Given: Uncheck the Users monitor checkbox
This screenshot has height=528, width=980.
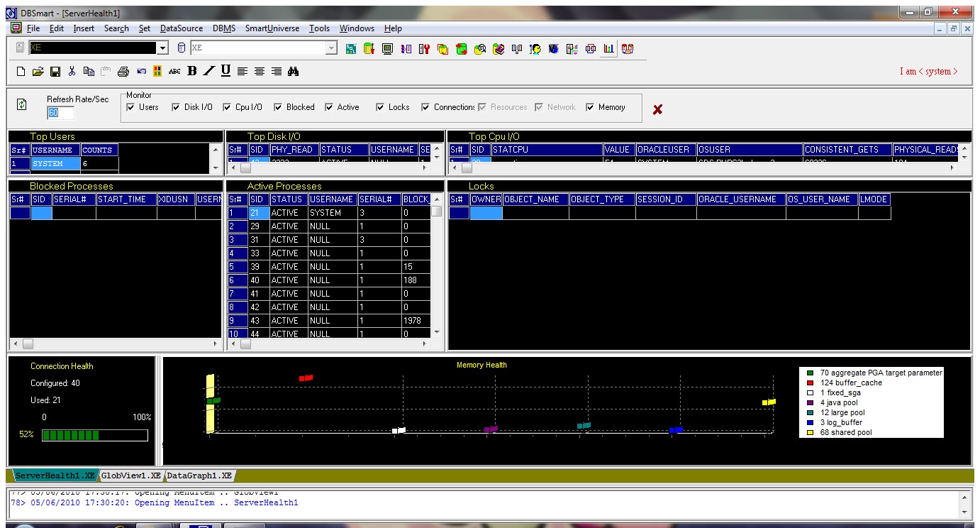Looking at the screenshot, I should pyautogui.click(x=130, y=107).
